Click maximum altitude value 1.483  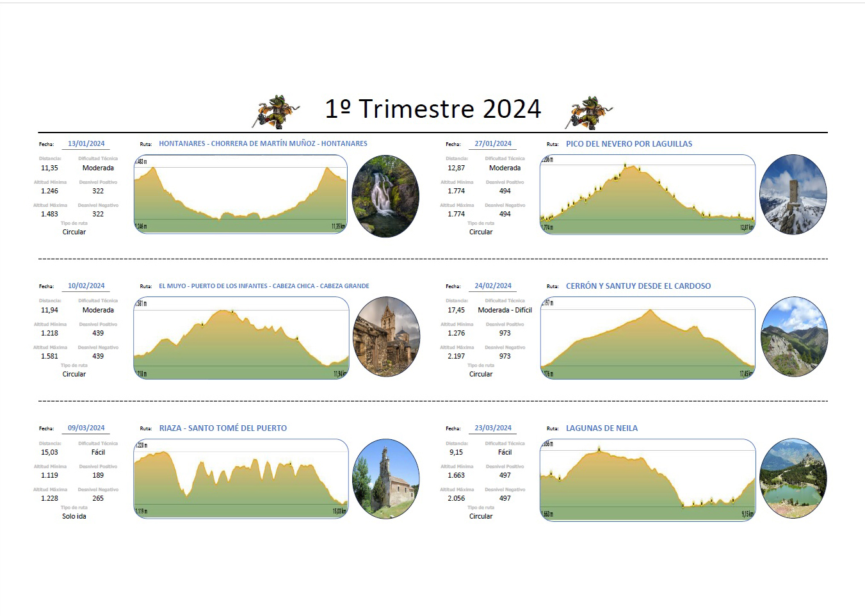pyautogui.click(x=49, y=215)
